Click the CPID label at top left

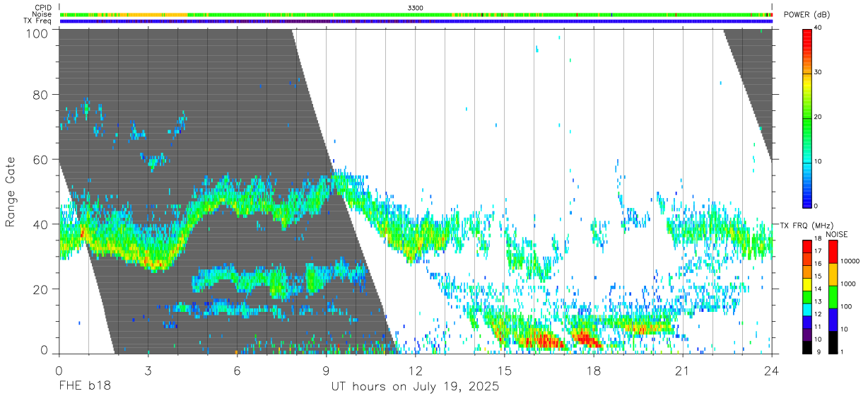[x=43, y=7]
